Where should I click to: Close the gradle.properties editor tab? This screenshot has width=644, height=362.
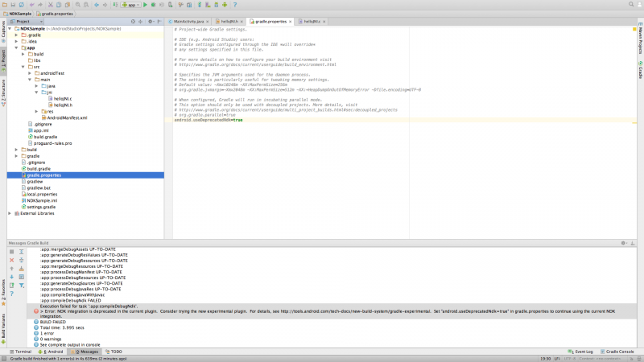pyautogui.click(x=291, y=22)
